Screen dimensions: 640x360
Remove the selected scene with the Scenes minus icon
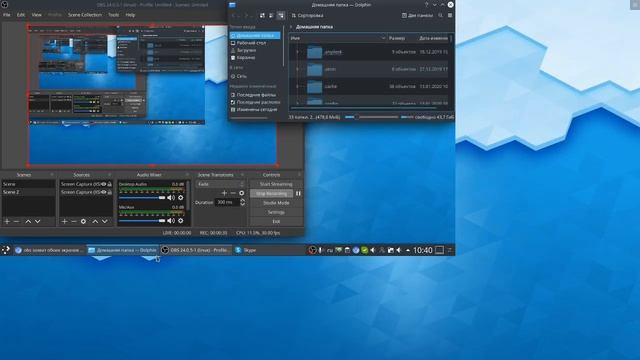tap(17, 221)
